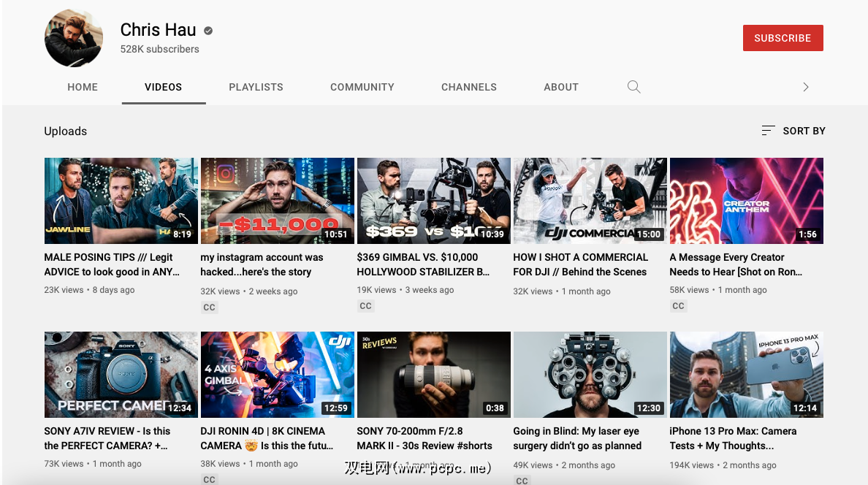Click the 'Uploads' section heading
The width and height of the screenshot is (868, 485).
pos(65,131)
